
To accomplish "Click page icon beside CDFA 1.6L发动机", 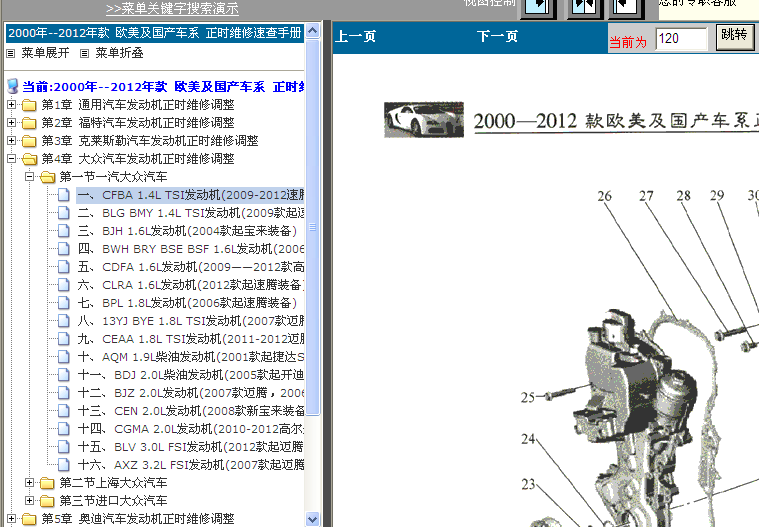I will 63,267.
